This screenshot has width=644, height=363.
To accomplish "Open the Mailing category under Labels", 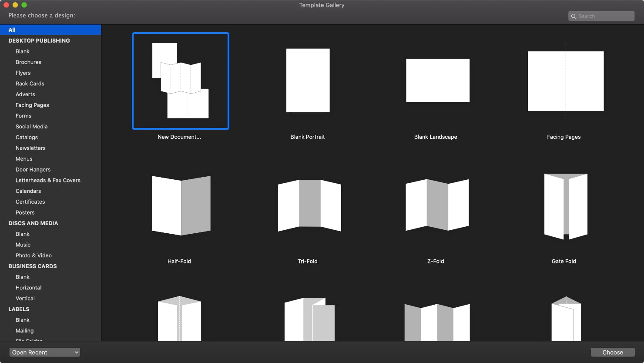I will [24, 330].
